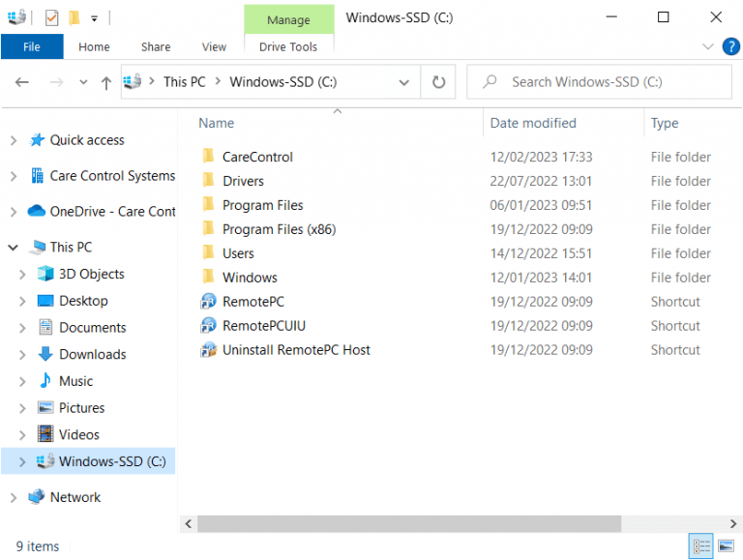
Task: Select the Drivers folder icon
Action: 208,180
